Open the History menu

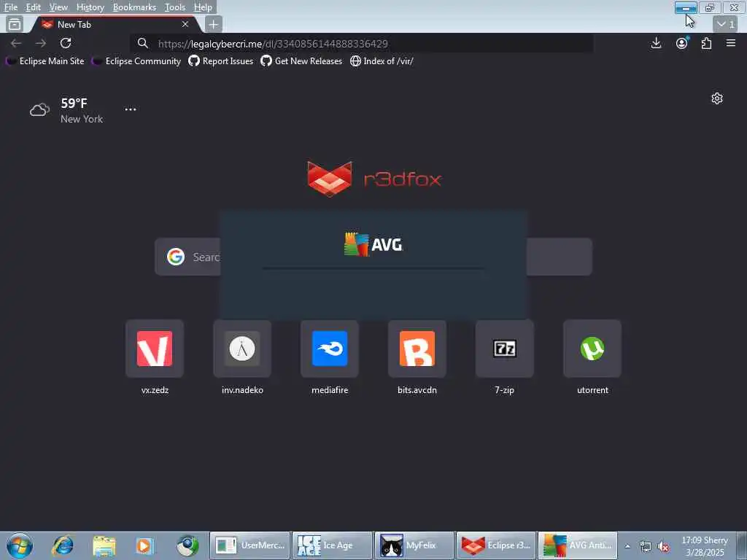tap(90, 7)
